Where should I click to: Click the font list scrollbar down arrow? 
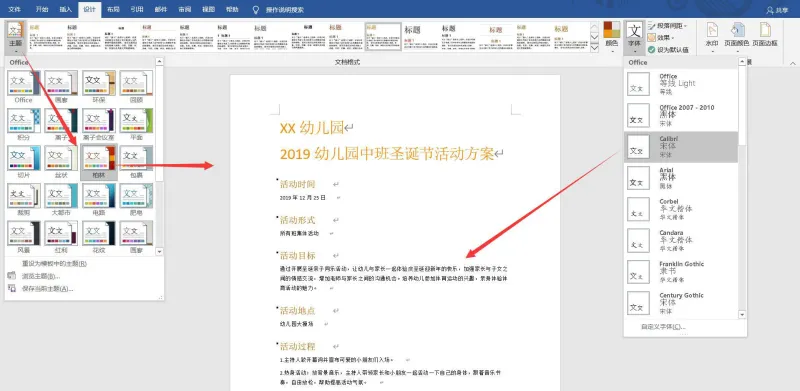pyautogui.click(x=742, y=315)
